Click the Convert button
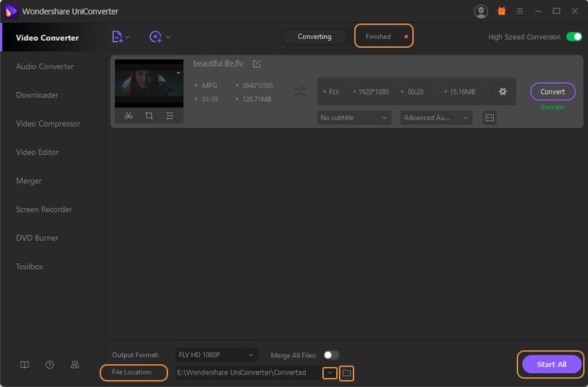This screenshot has width=588, height=387. 553,91
